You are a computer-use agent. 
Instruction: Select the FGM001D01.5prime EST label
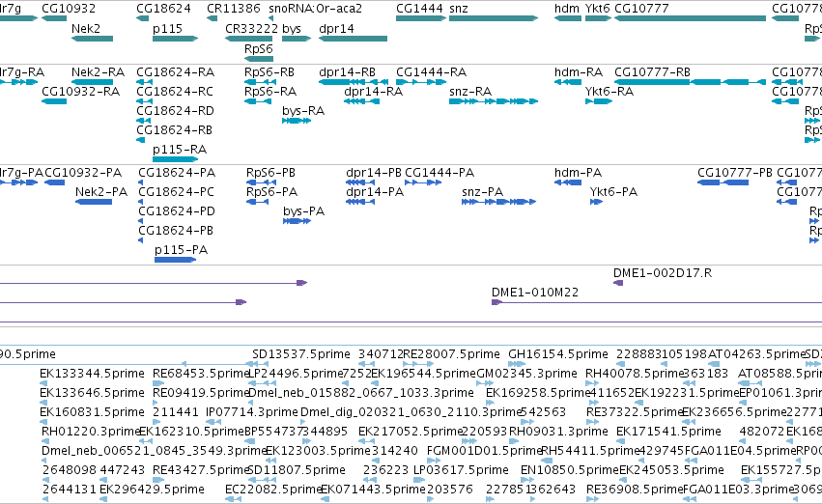[x=484, y=451]
